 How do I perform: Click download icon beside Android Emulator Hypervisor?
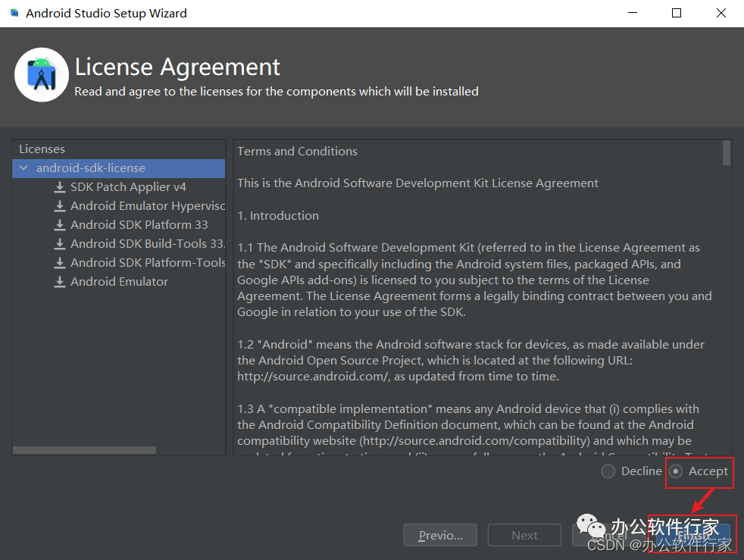click(59, 206)
